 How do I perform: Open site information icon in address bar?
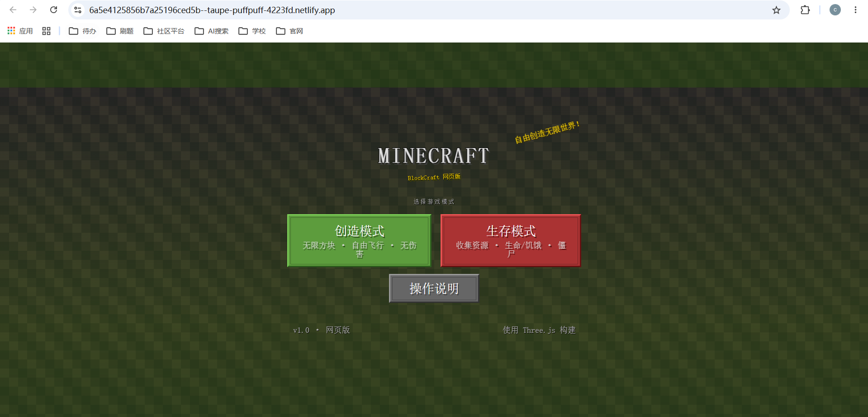[78, 10]
